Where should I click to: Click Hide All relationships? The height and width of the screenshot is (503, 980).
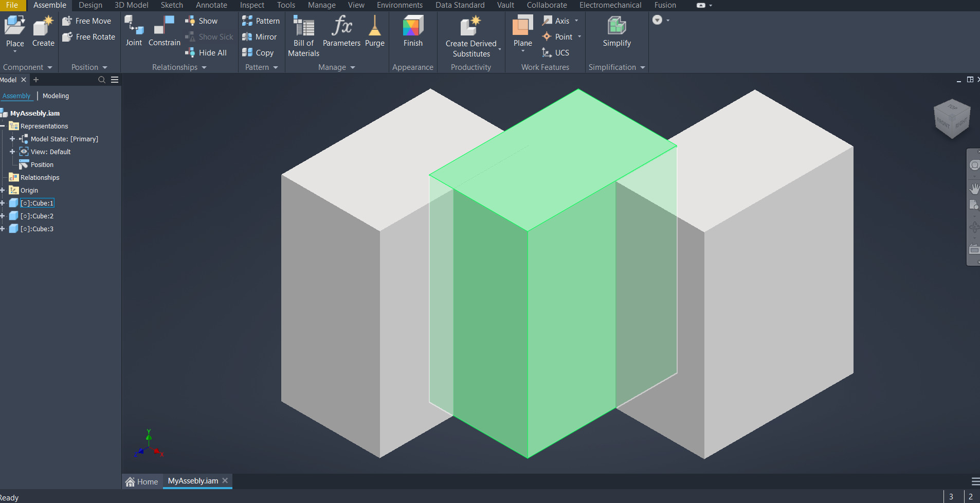tap(206, 53)
